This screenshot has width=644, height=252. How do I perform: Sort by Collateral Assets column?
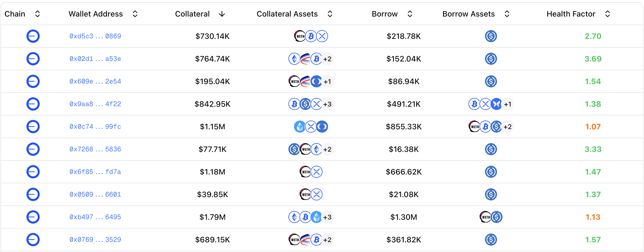pyautogui.click(x=330, y=14)
